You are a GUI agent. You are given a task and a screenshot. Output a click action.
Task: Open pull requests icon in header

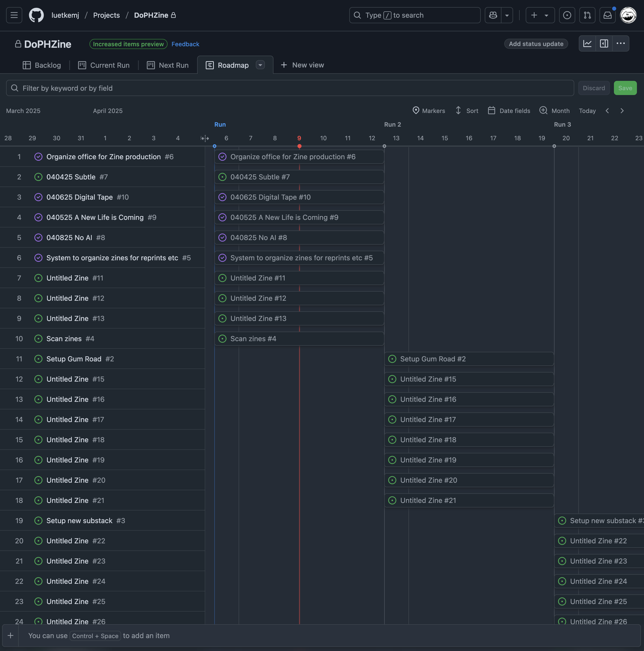(587, 15)
